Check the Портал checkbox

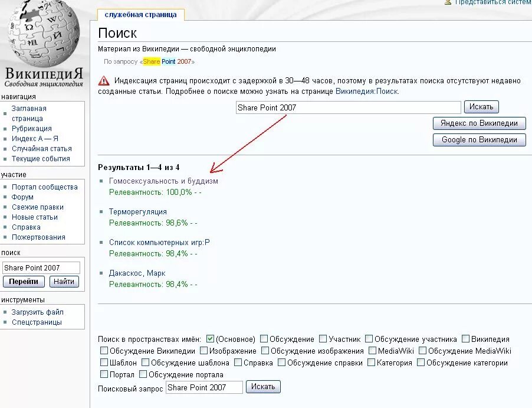104,374
